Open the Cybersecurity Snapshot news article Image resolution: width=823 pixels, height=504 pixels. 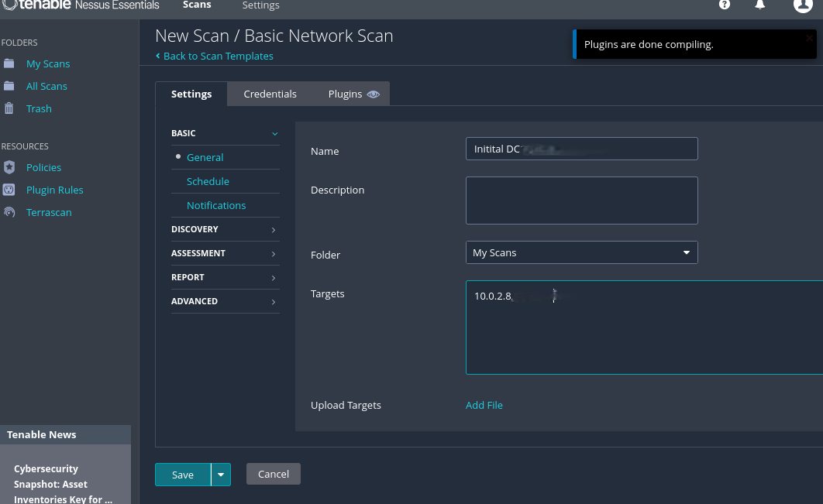(63, 484)
